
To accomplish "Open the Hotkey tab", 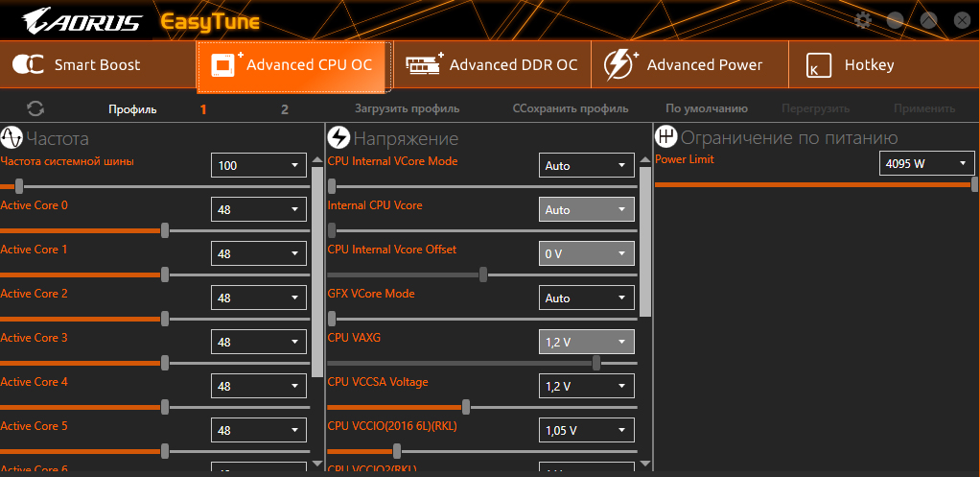I will click(x=884, y=64).
